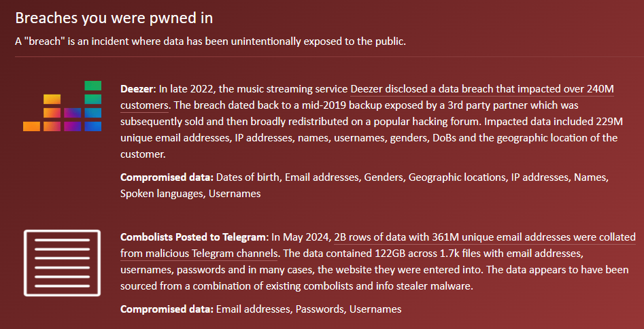Click the blue block in Deezer logo
The width and height of the screenshot is (644, 329).
[x=92, y=126]
